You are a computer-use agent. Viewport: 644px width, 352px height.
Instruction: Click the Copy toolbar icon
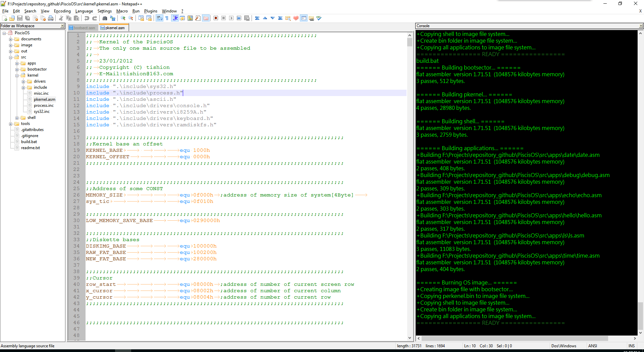tap(69, 18)
